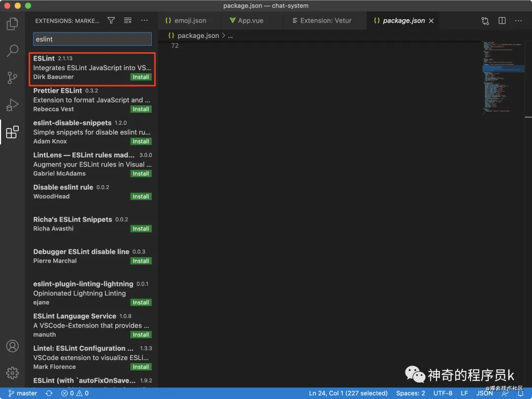Change end of line sequence LF
Viewport: 532px width, 399px height.
pos(465,393)
